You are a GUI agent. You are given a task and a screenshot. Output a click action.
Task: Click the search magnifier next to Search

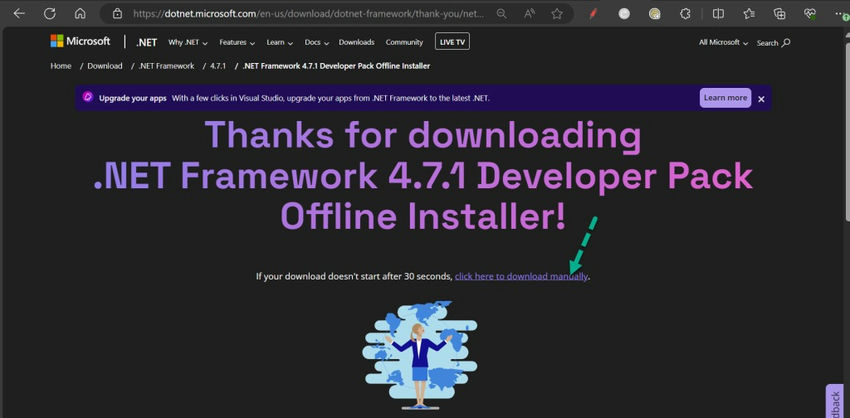tap(787, 42)
